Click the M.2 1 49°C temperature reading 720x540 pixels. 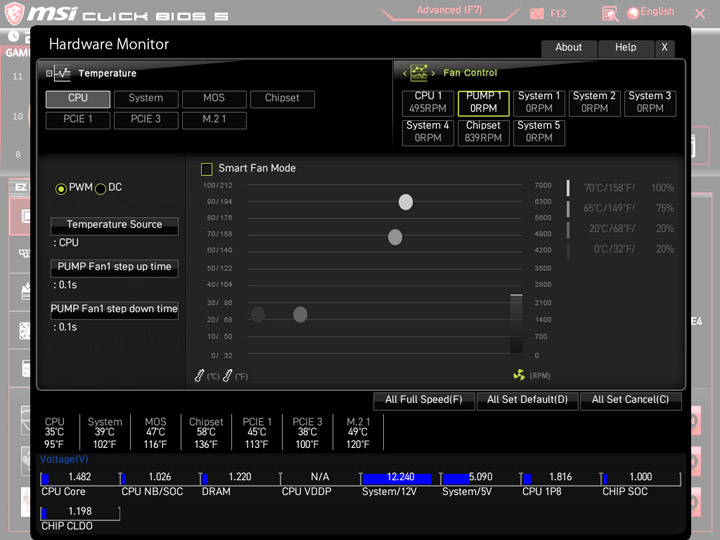point(358,433)
